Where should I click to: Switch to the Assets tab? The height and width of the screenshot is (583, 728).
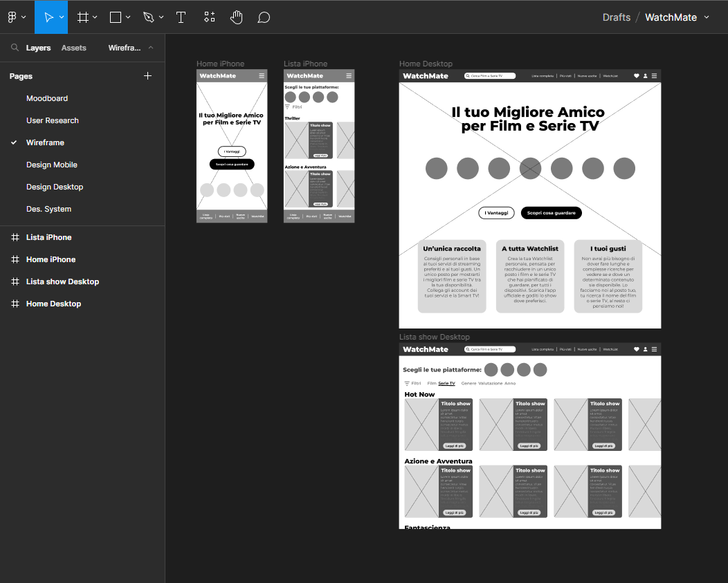tap(74, 48)
